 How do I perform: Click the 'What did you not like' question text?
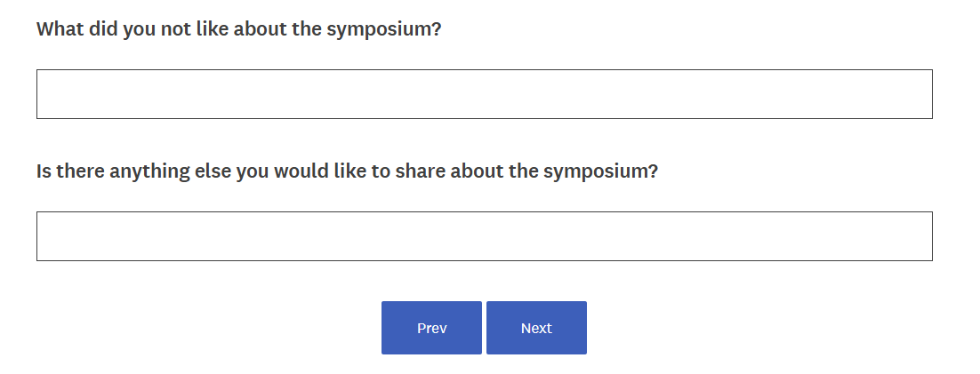pos(238,28)
